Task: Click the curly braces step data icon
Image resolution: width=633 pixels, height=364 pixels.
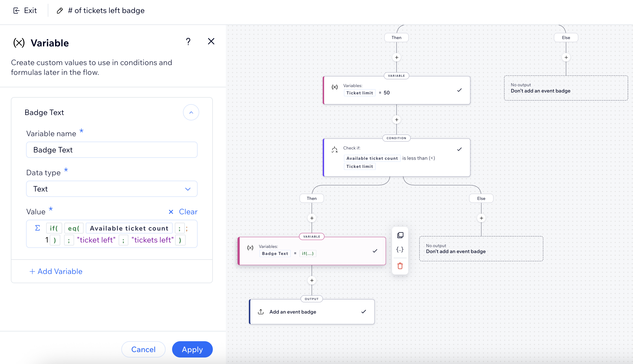Action: point(400,250)
